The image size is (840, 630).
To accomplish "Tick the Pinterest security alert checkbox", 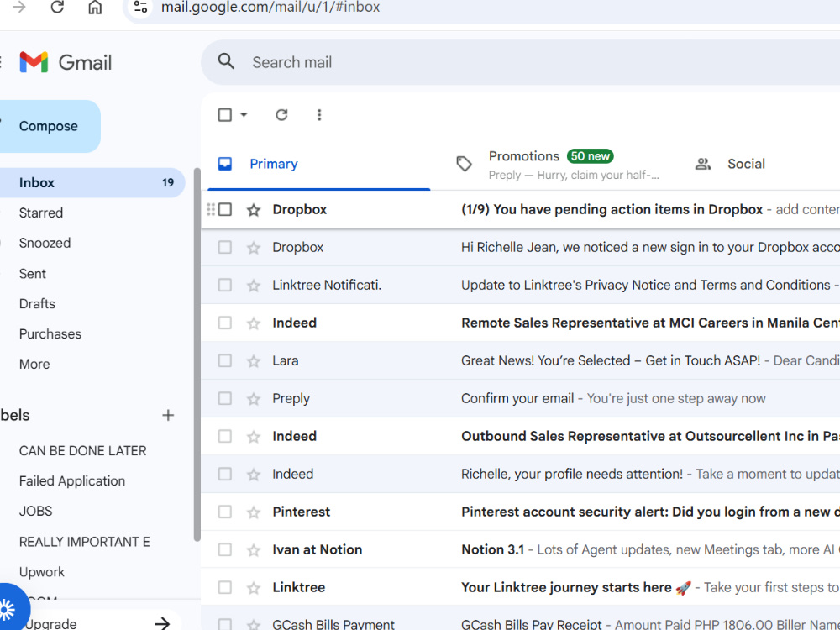I will tap(225, 512).
